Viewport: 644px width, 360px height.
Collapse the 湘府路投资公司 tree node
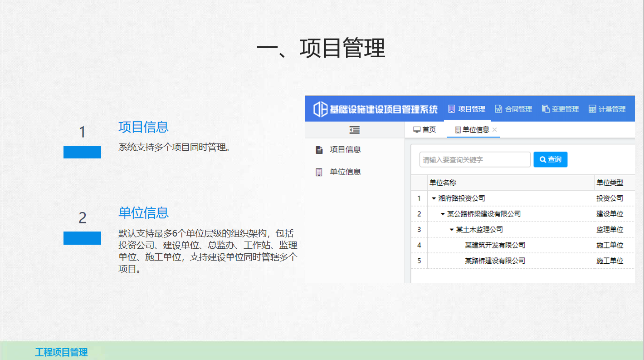coord(434,198)
